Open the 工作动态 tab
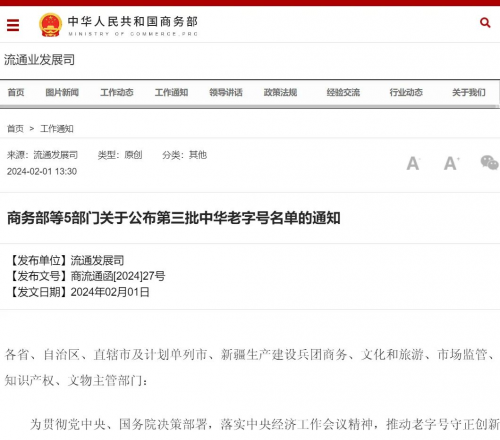 (x=117, y=92)
